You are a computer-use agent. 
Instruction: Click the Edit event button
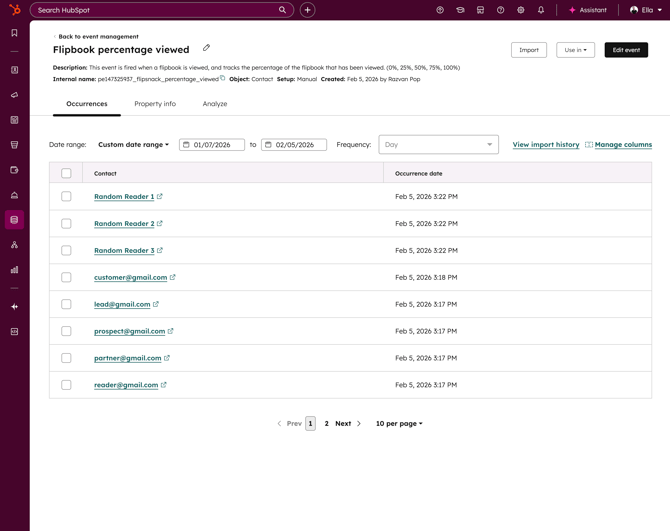pyautogui.click(x=626, y=50)
